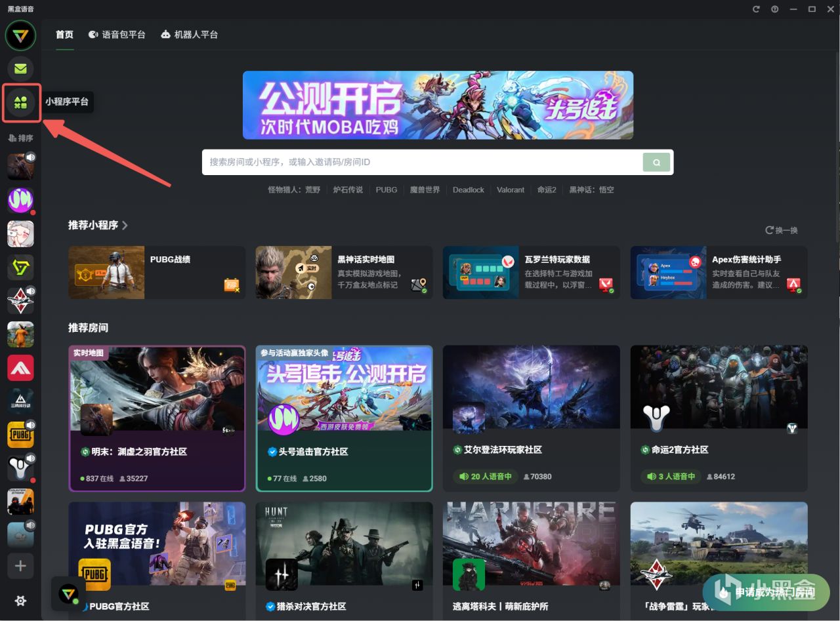Select the Deadlock search tag
Image resolution: width=840 pixels, height=621 pixels.
[469, 190]
